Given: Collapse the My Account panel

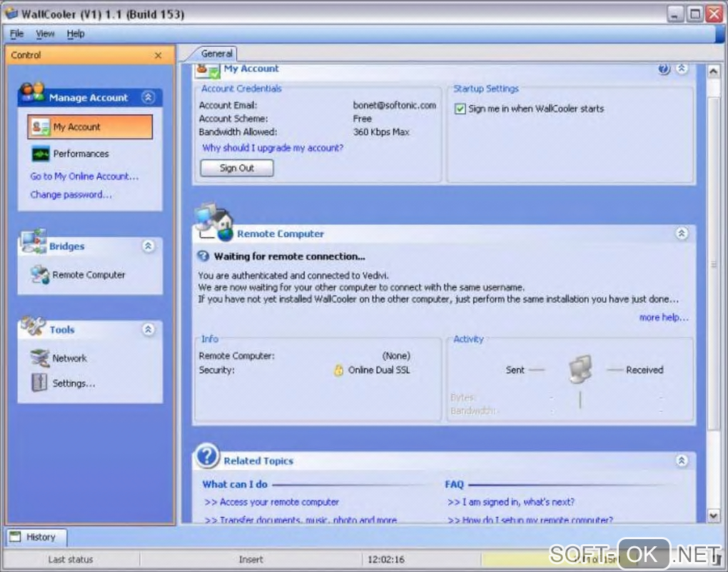Looking at the screenshot, I should (682, 69).
